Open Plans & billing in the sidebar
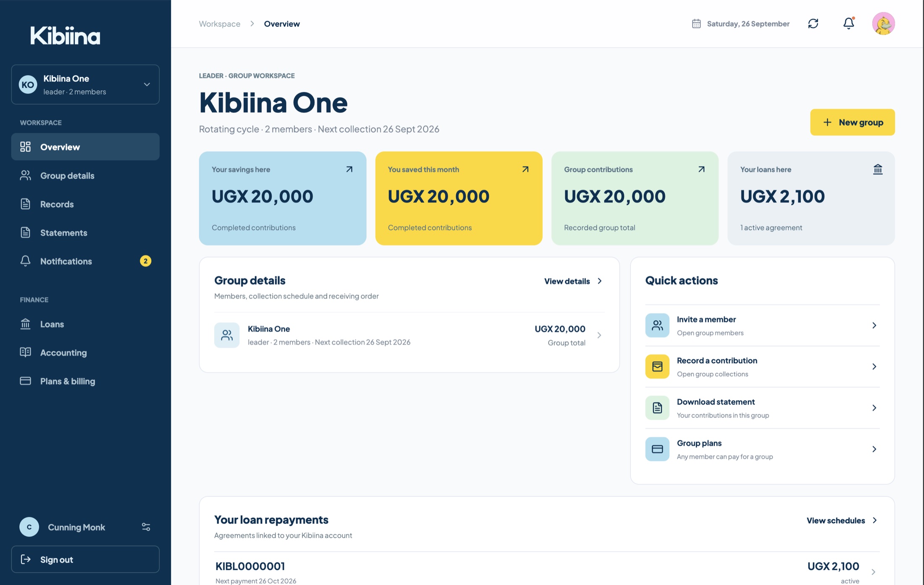The height and width of the screenshot is (585, 924). pos(85,381)
